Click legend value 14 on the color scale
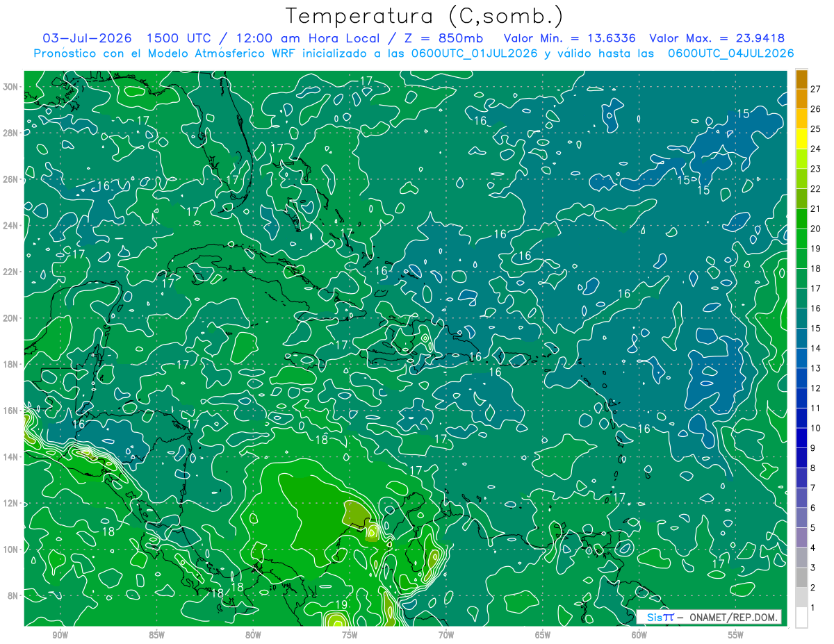The width and height of the screenshot is (834, 644). pyautogui.click(x=816, y=348)
